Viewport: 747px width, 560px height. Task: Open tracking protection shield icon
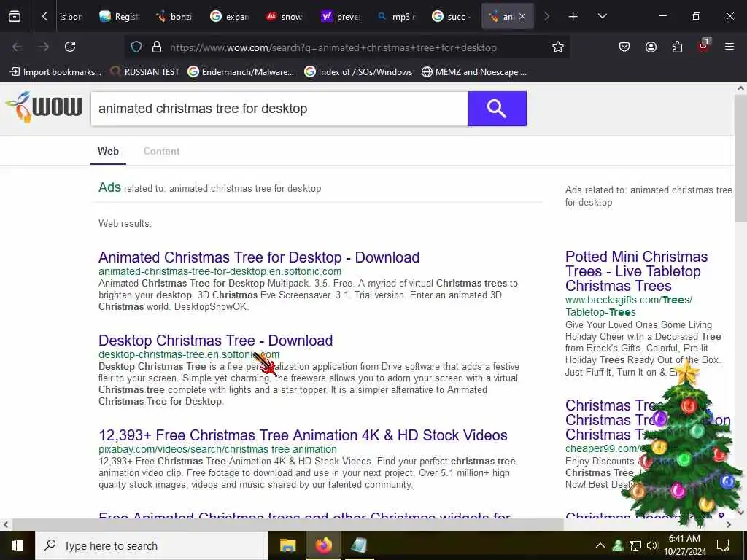[x=136, y=47]
